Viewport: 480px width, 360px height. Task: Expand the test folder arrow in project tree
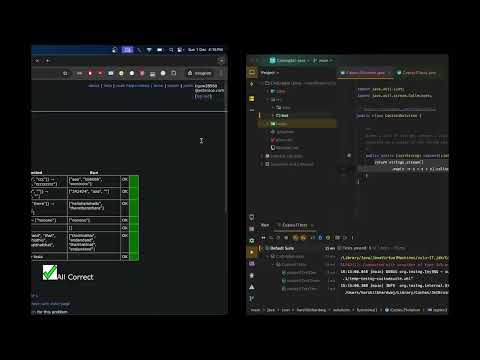coord(273,115)
